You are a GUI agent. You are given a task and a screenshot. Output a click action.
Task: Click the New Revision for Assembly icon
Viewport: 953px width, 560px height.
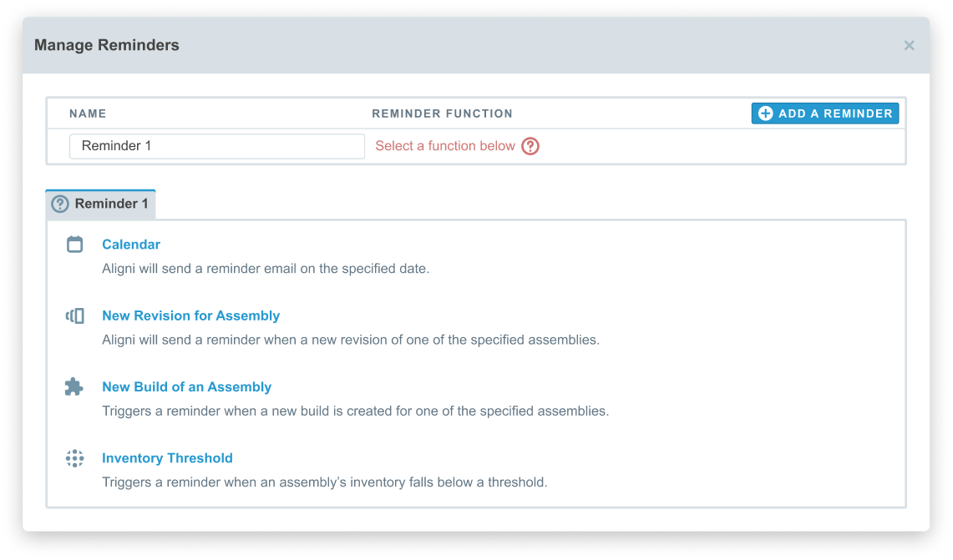click(75, 315)
